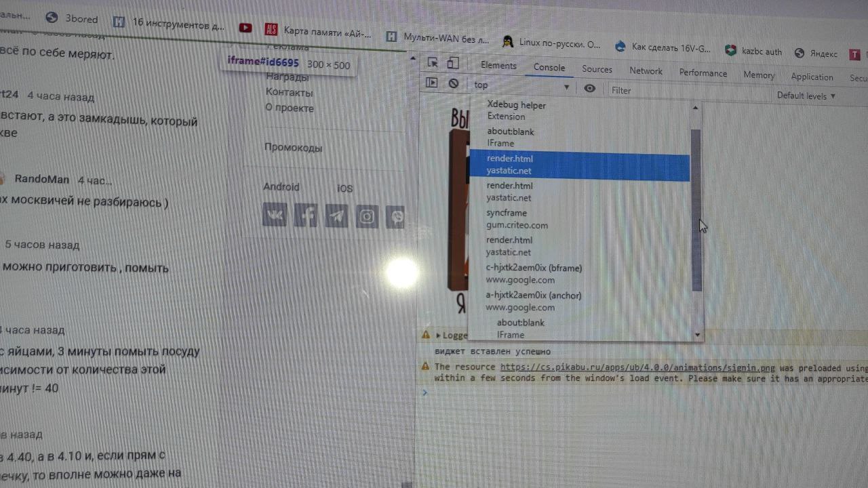Click the context list scroll down arrow
The width and height of the screenshot is (868, 488).
[697, 335]
